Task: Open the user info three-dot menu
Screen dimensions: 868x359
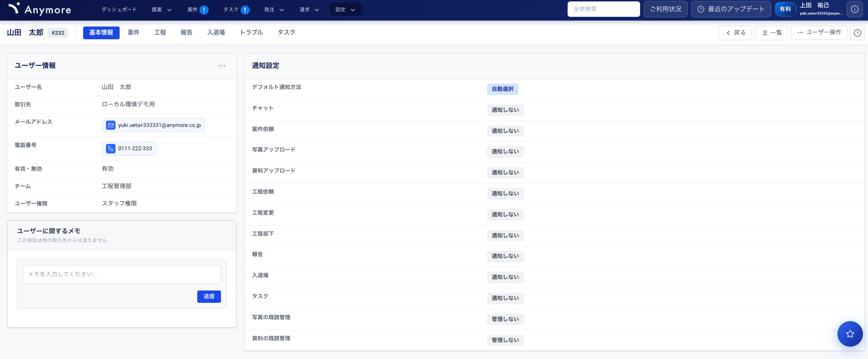Action: coord(222,66)
